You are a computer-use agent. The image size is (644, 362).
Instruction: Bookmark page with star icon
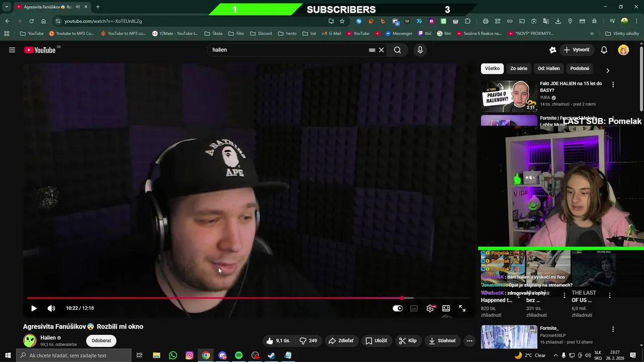click(342, 21)
